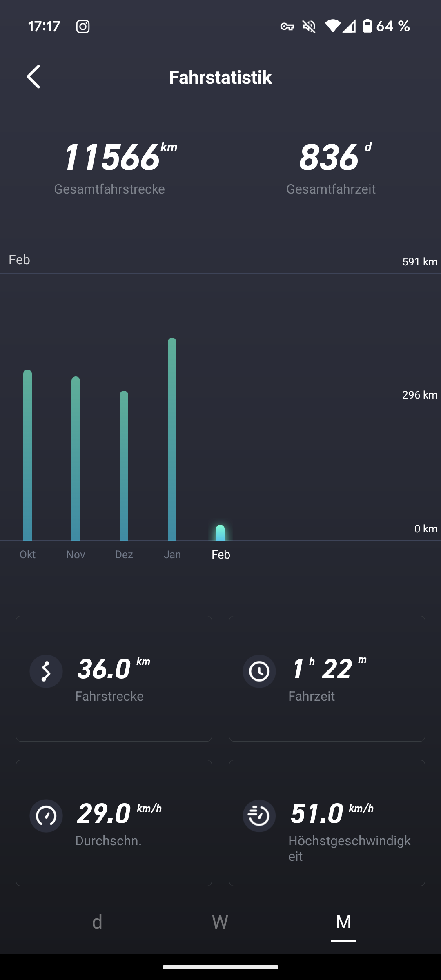Select the Dez bar in chart
The width and height of the screenshot is (441, 980).
pyautogui.click(x=124, y=466)
